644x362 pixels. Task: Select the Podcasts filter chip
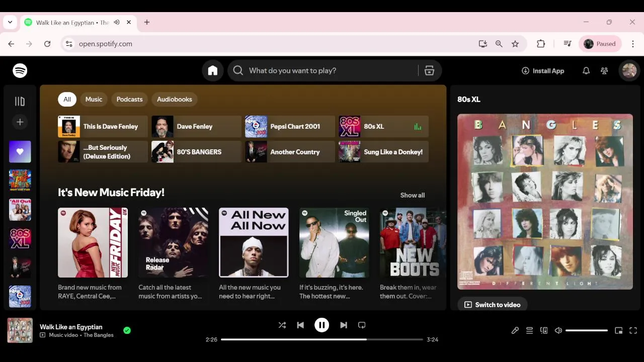click(129, 100)
